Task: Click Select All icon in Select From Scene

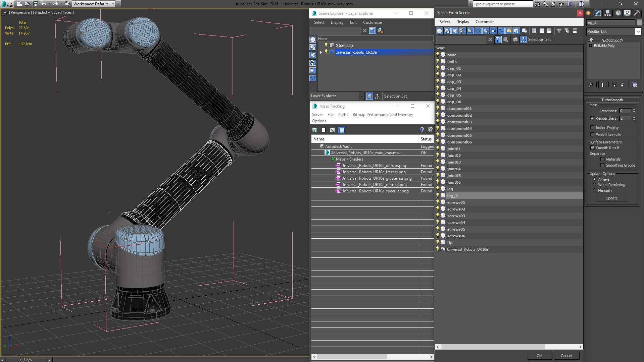Action: pyautogui.click(x=534, y=31)
